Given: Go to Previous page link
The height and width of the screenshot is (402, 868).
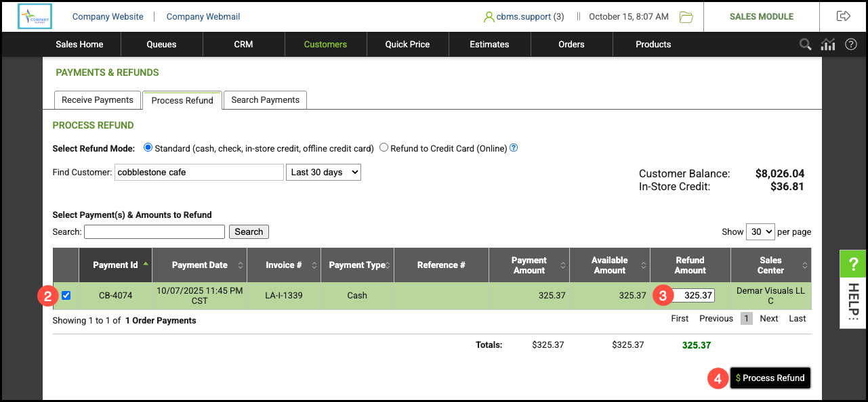Looking at the screenshot, I should pos(716,318).
